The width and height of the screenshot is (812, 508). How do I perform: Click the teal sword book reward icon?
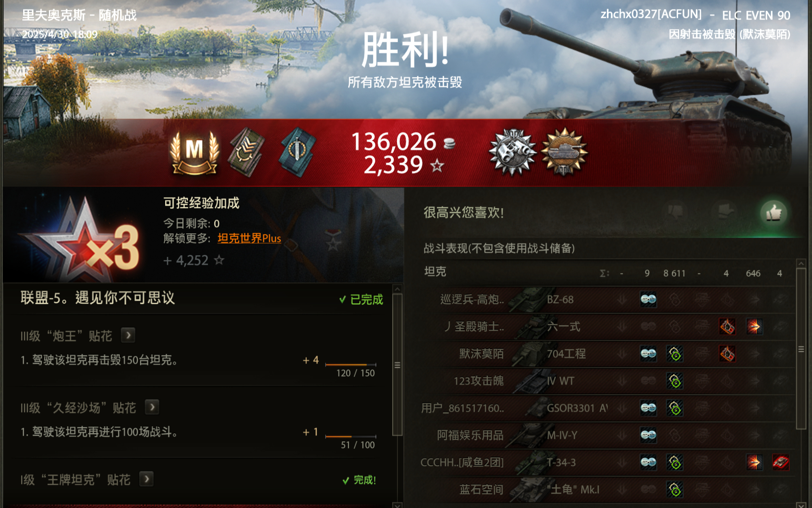[297, 152]
